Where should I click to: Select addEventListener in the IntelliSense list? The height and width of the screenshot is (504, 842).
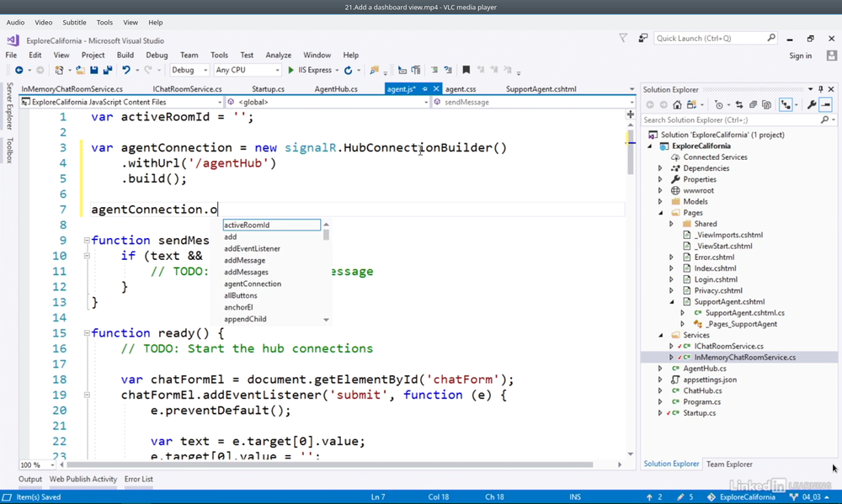pyautogui.click(x=253, y=248)
